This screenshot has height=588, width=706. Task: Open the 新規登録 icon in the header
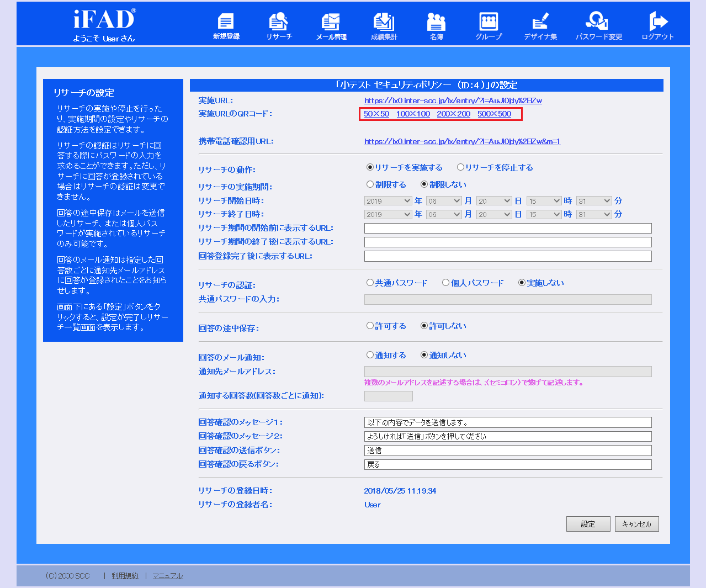(226, 26)
